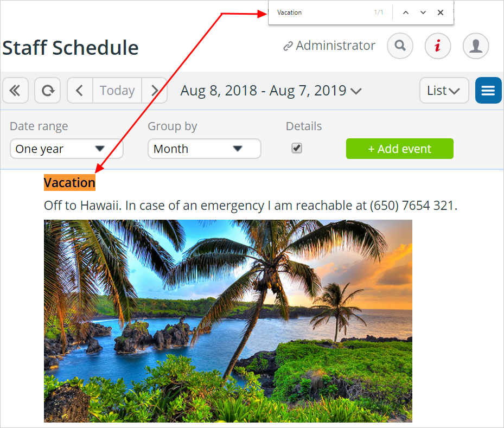Open the One year date range dropdown
This screenshot has width=504, height=428.
coord(67,149)
